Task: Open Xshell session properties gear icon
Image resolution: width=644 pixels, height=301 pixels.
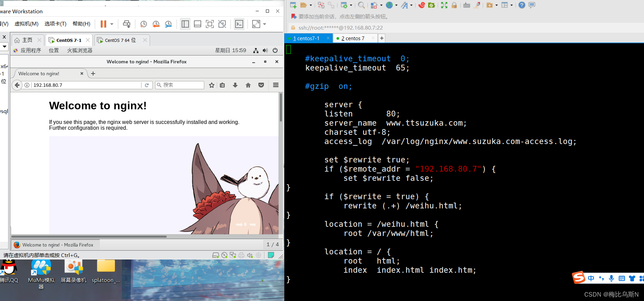Action: [344, 5]
